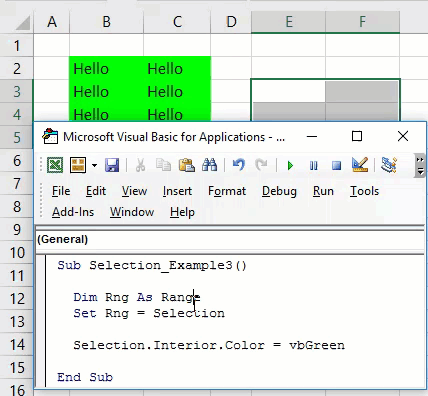Maximize the Visual Basic for Applications window
Viewport: 428px width, 396px height.
pos(357,136)
